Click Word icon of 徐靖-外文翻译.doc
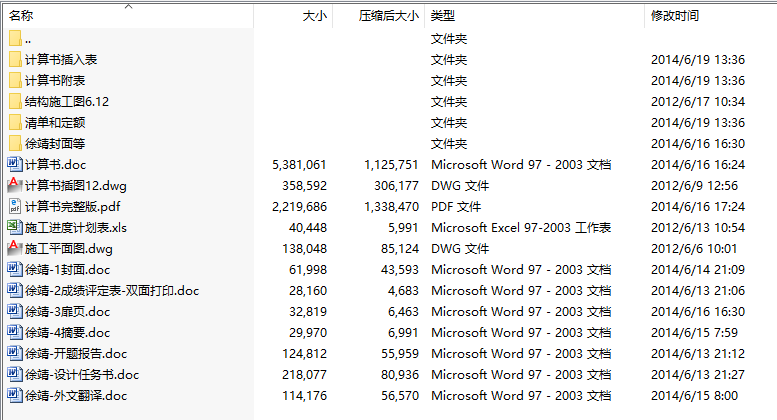The height and width of the screenshot is (420, 777). click(x=15, y=395)
